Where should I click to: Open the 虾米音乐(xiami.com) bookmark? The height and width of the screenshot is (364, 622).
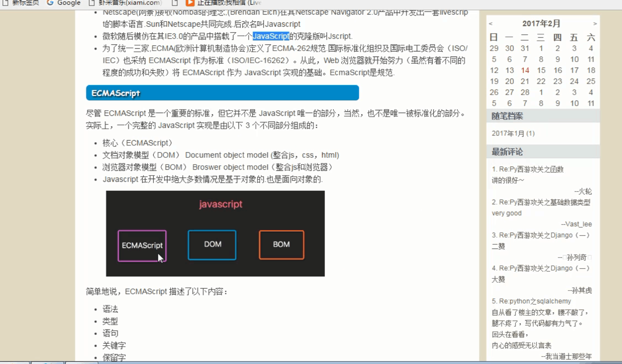click(x=125, y=3)
